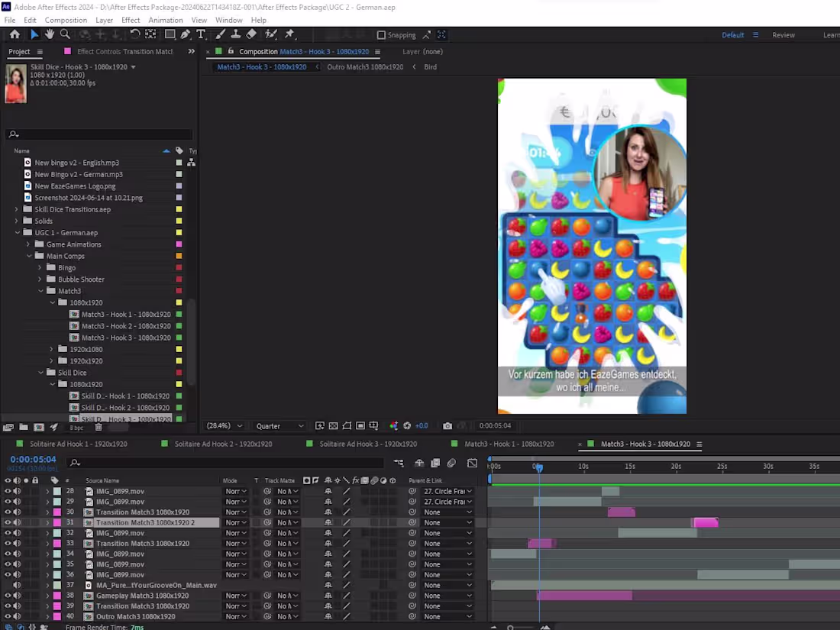Select the Zoom tool

pos(65,34)
